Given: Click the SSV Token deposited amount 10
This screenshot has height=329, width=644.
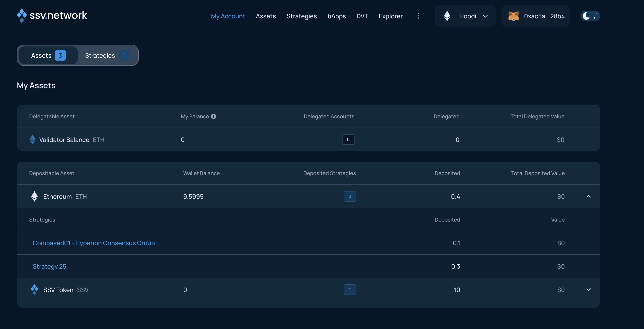Looking at the screenshot, I should pos(457,290).
